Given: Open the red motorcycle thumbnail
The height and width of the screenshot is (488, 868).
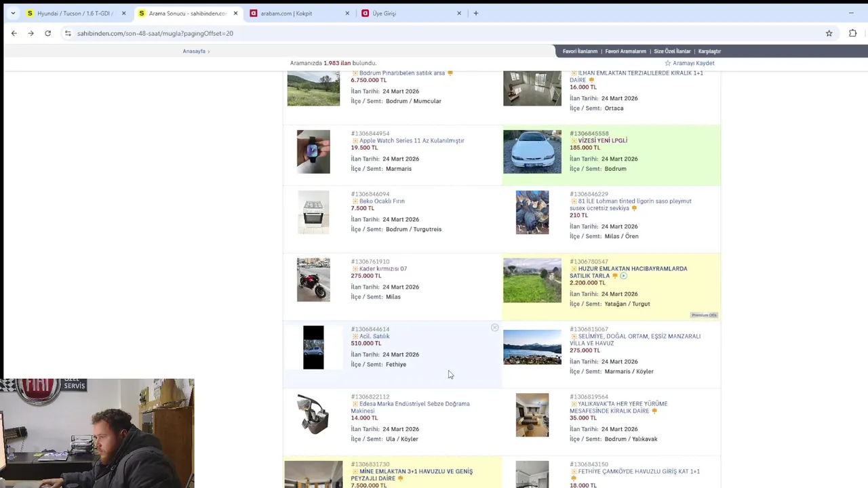Looking at the screenshot, I should [313, 280].
